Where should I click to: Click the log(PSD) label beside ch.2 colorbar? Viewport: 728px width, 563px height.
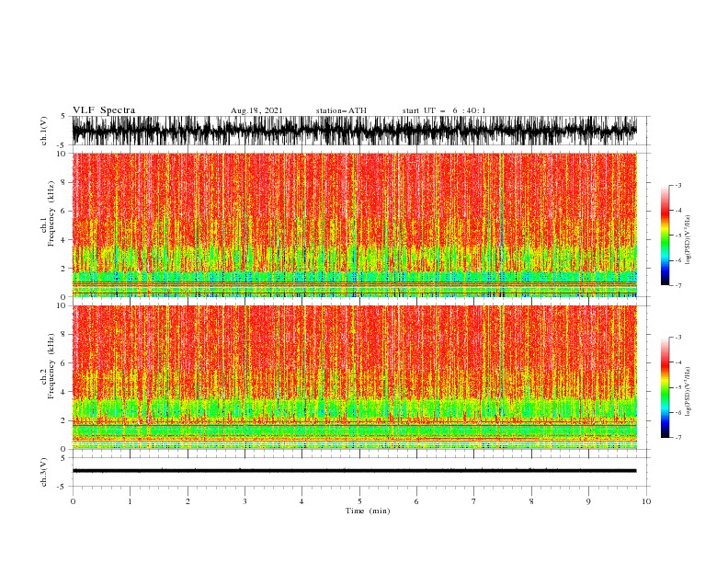(688, 392)
